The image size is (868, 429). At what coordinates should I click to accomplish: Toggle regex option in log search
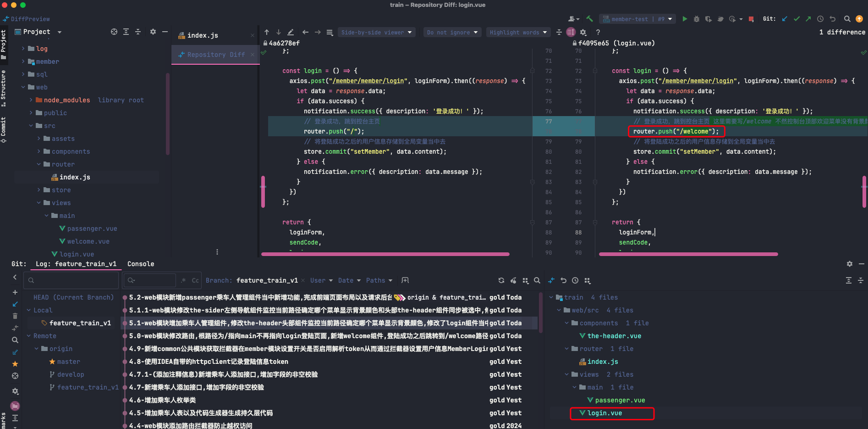point(183,280)
